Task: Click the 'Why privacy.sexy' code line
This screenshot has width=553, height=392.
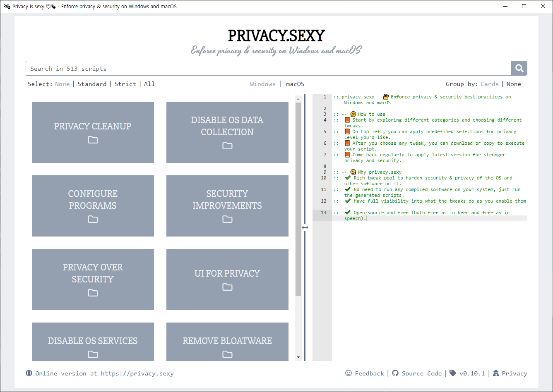Action: (x=368, y=172)
